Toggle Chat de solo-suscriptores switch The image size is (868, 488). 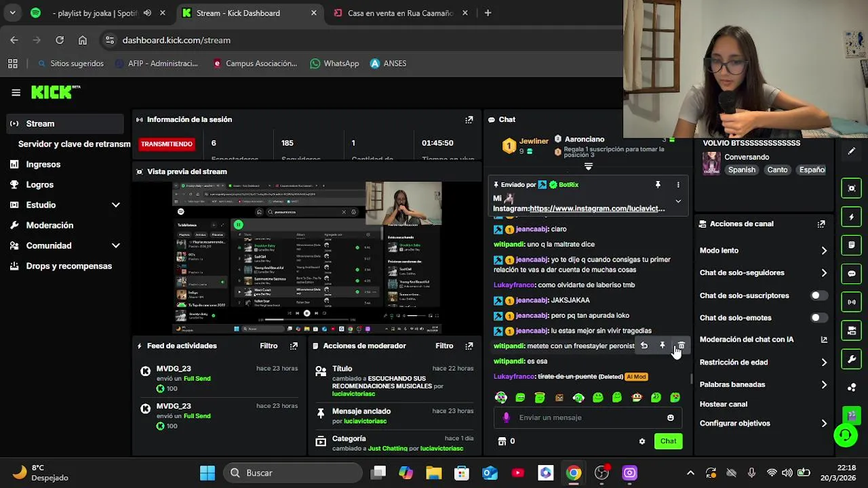tap(819, 296)
